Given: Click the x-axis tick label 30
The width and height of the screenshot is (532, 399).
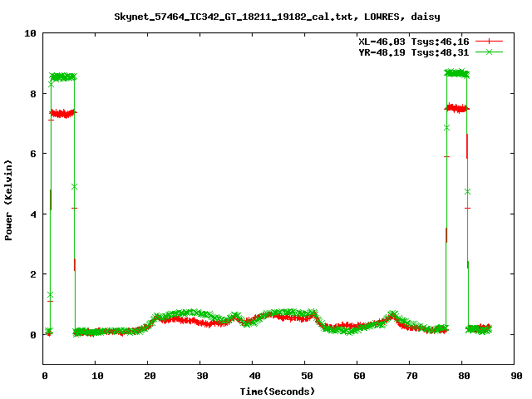Looking at the screenshot, I should tap(202, 376).
